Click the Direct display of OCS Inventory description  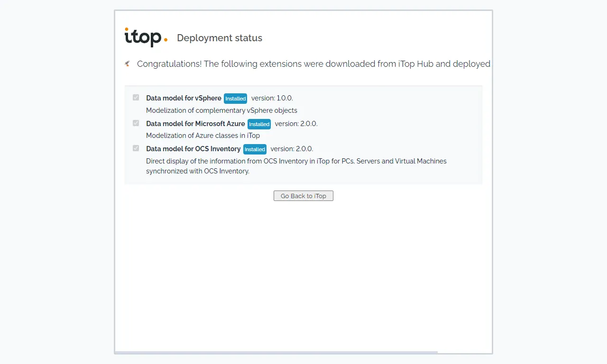pyautogui.click(x=296, y=166)
